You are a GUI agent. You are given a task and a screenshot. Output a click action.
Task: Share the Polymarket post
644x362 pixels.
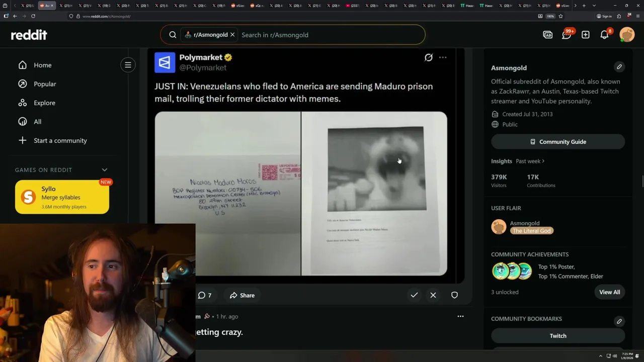[242, 295]
